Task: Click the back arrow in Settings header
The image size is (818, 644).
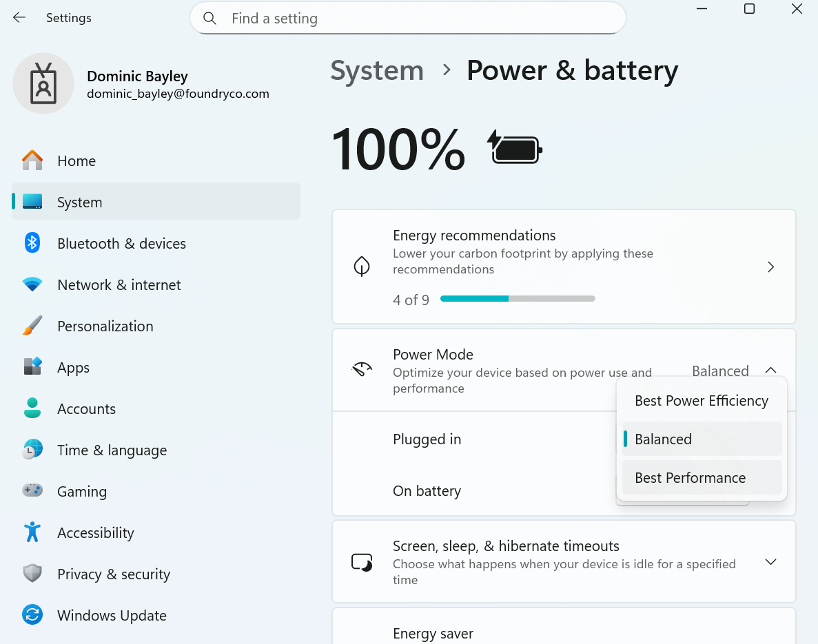Action: pos(19,18)
